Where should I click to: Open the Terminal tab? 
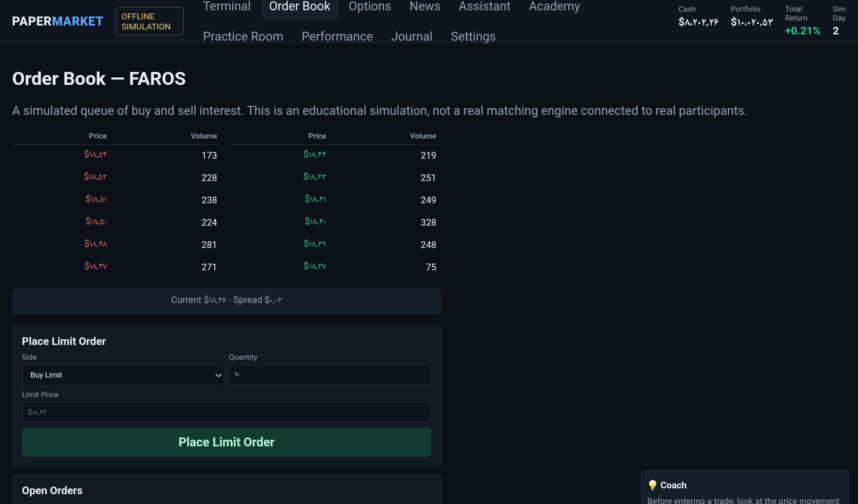tap(227, 7)
